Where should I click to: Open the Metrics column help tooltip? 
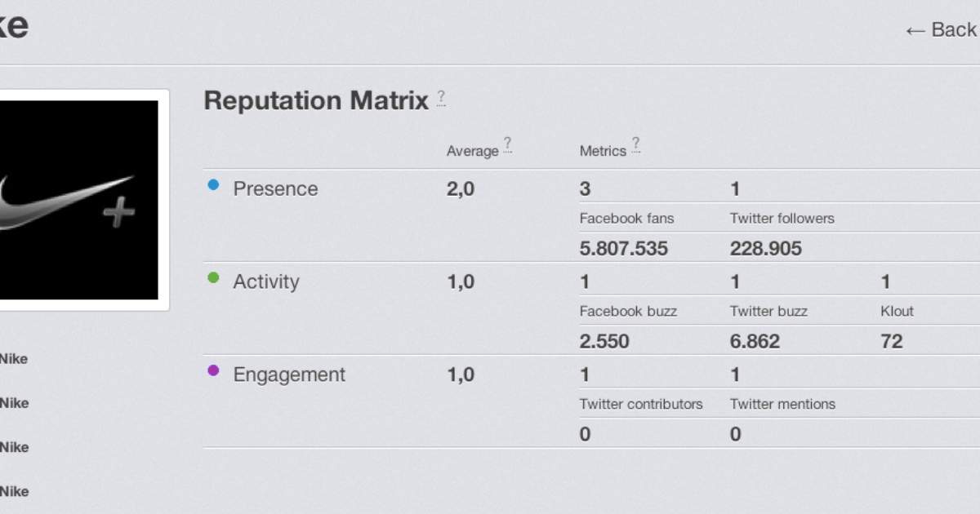click(x=635, y=145)
